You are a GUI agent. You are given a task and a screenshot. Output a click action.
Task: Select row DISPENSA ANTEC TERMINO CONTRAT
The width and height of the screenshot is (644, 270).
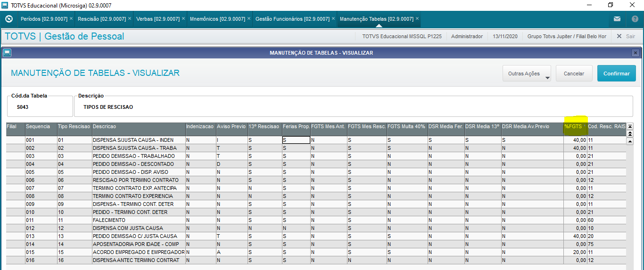point(316,260)
